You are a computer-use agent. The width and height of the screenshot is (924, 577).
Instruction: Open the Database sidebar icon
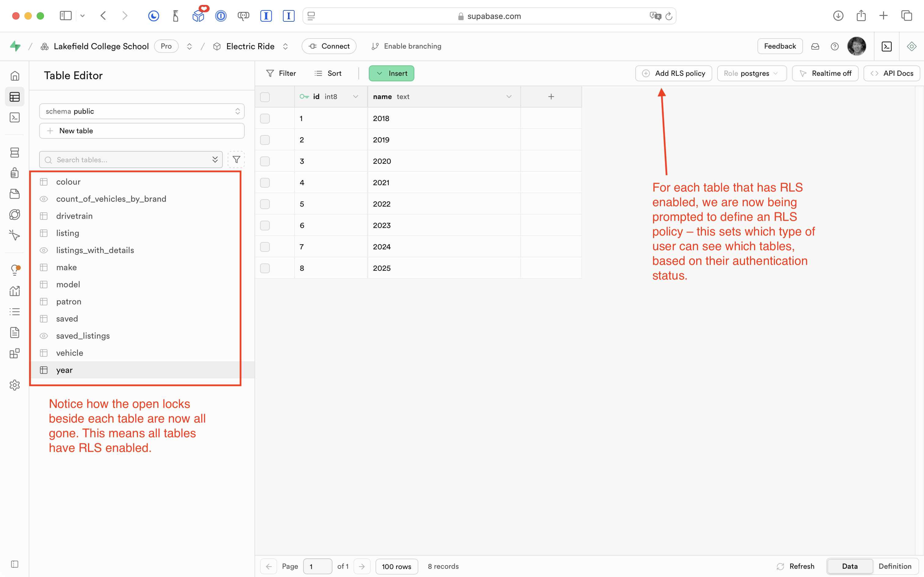pyautogui.click(x=14, y=153)
